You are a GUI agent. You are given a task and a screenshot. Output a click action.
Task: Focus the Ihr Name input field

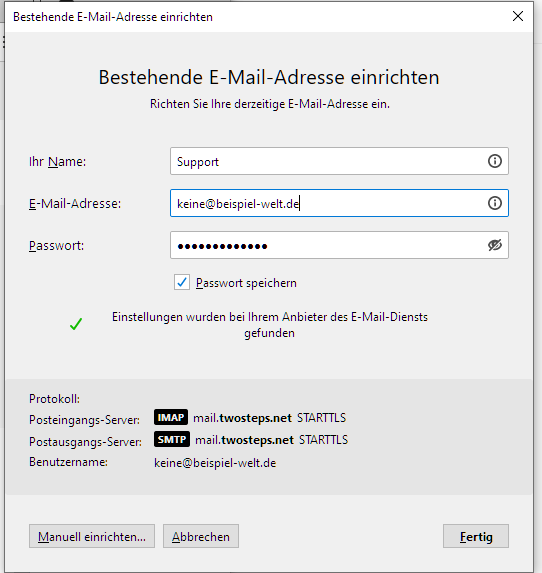[x=339, y=161]
